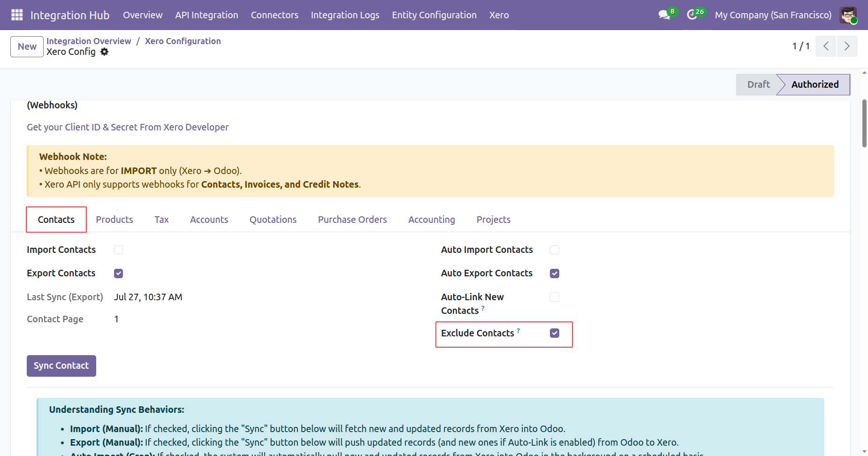
Task: Click the Exclude Contacts help question mark
Action: click(518, 330)
